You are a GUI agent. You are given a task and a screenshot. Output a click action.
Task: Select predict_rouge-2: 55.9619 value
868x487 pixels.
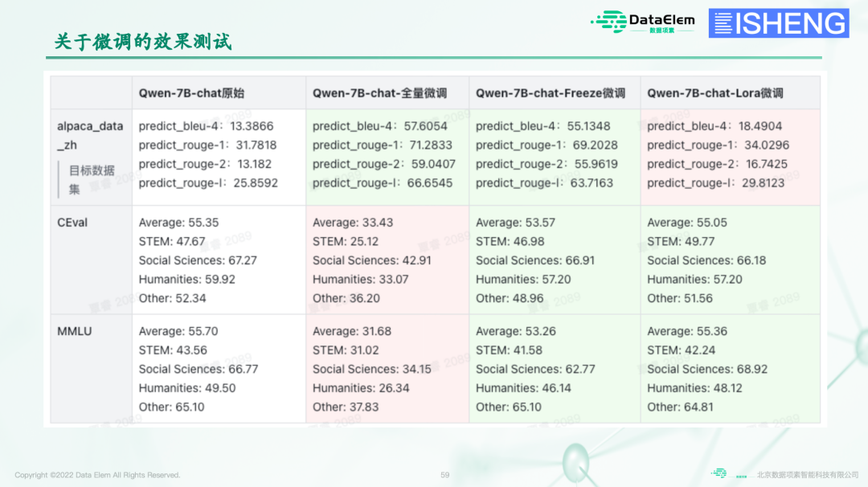tap(547, 164)
